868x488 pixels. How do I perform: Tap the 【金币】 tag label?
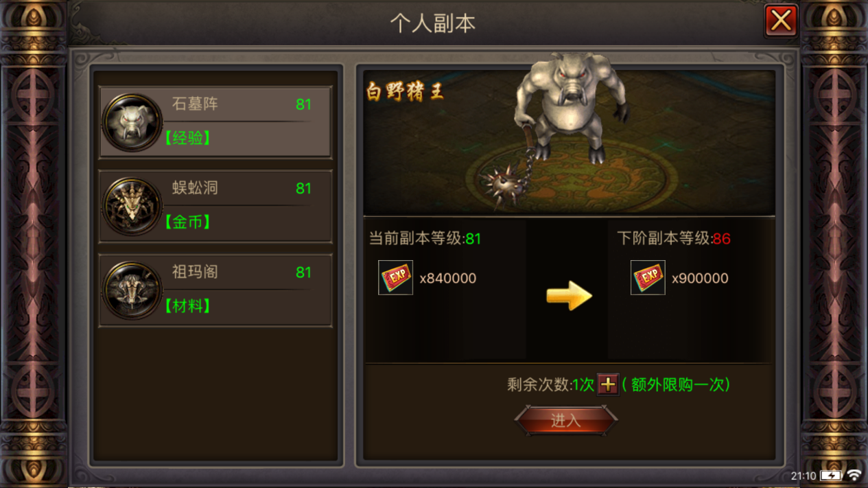click(x=187, y=222)
